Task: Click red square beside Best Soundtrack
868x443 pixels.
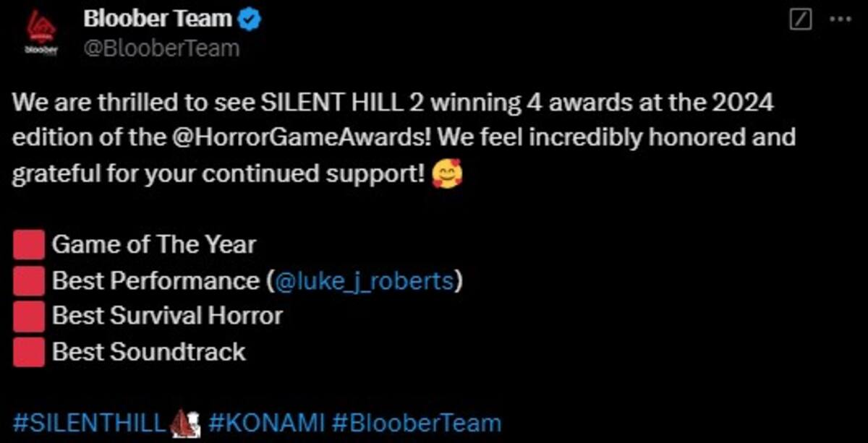Action: tap(27, 352)
